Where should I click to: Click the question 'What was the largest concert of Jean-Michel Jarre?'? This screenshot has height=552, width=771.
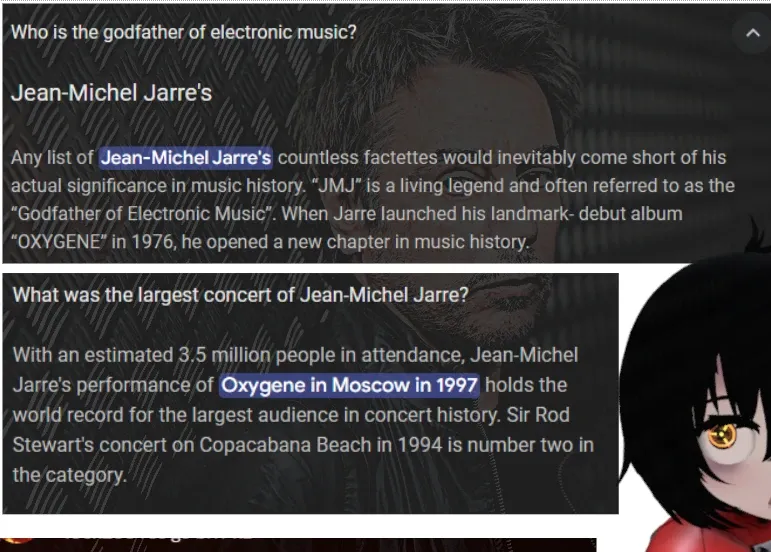[x=240, y=295]
